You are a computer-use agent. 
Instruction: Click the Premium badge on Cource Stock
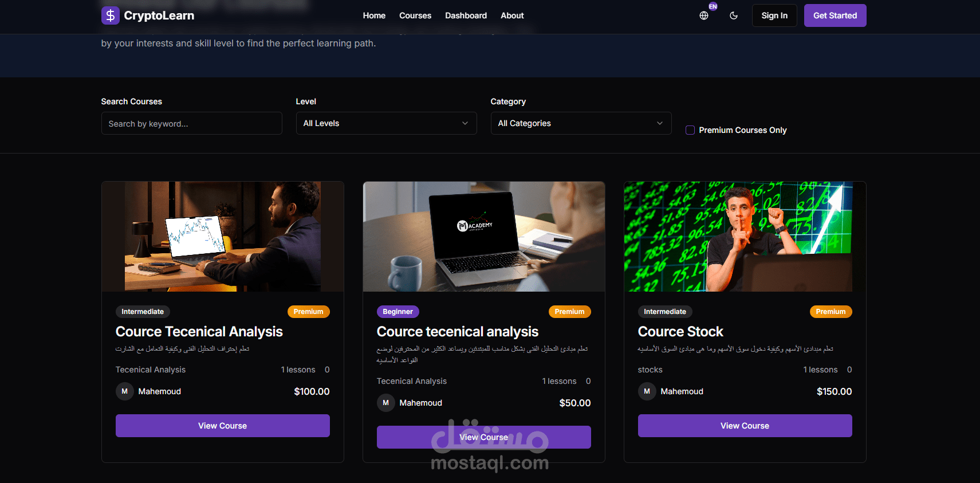(x=831, y=312)
